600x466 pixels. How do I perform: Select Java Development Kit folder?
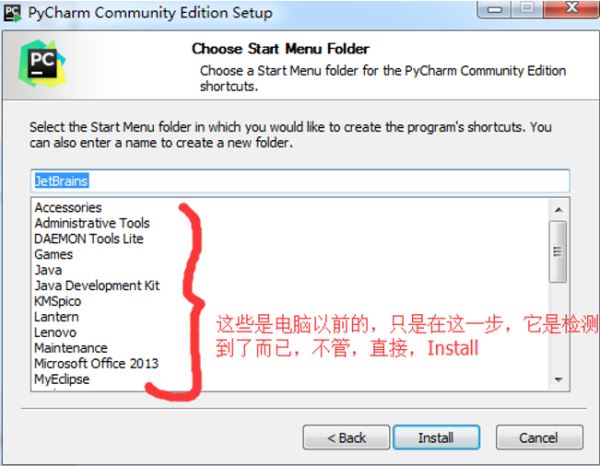97,285
